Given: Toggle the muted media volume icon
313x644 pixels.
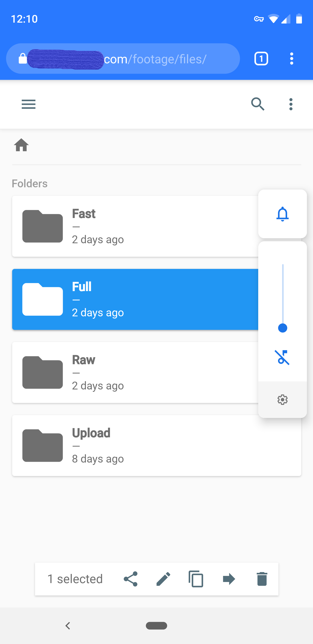Looking at the screenshot, I should tap(282, 357).
